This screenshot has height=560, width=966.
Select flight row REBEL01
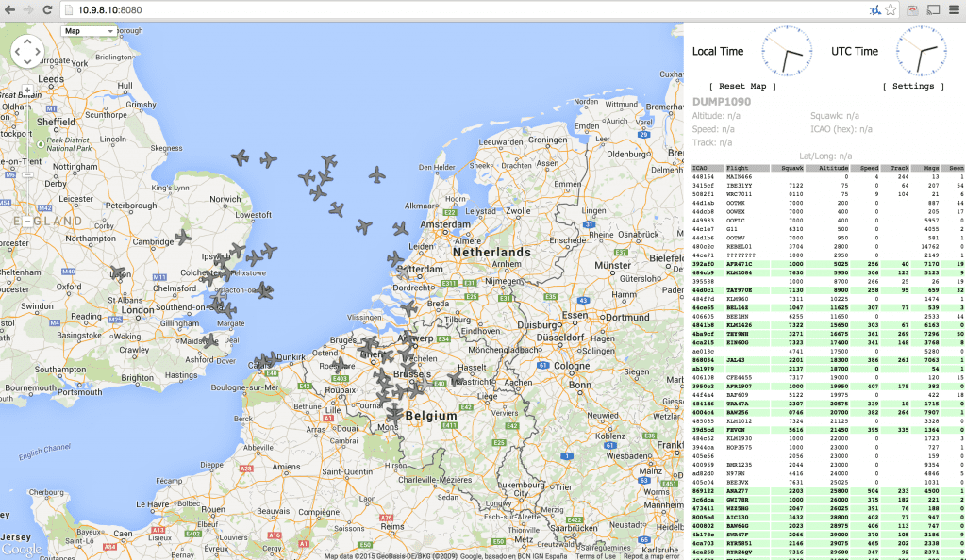coord(828,247)
